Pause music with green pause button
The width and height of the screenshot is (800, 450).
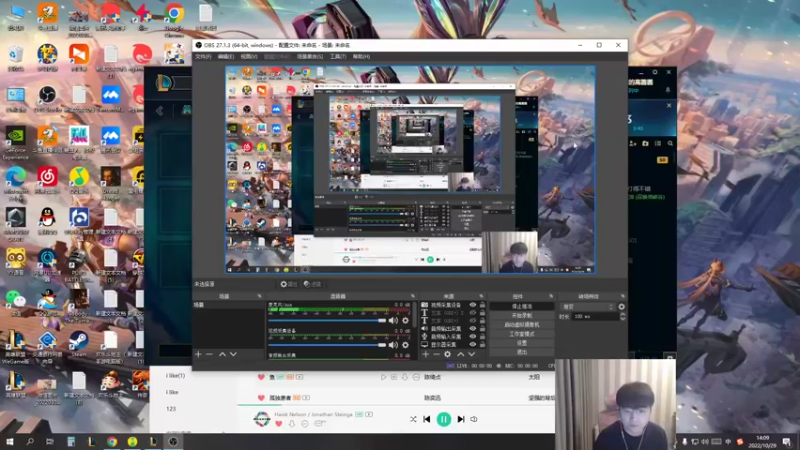click(444, 419)
